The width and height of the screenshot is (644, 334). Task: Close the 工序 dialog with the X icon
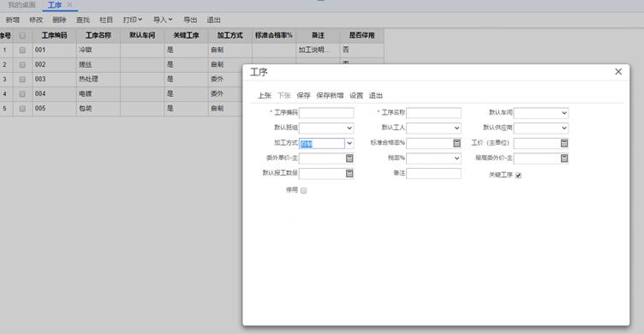pos(618,71)
